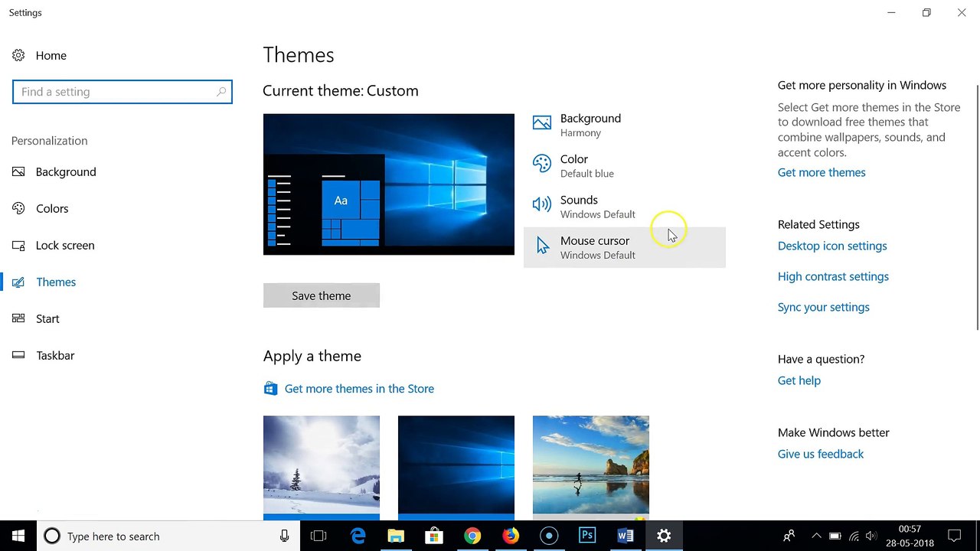Click the Sounds Windows Default option

625,206
